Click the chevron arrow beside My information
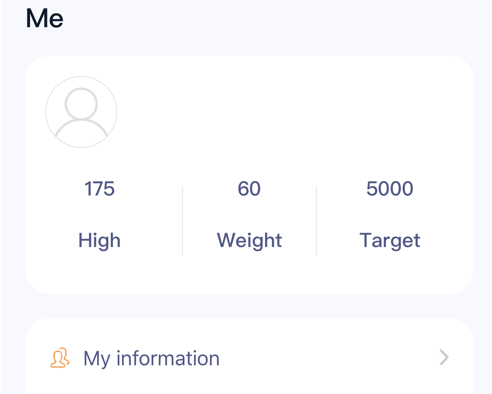 pos(444,358)
